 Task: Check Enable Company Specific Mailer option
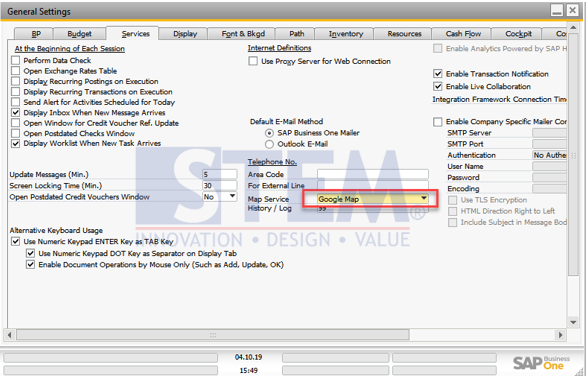(438, 122)
